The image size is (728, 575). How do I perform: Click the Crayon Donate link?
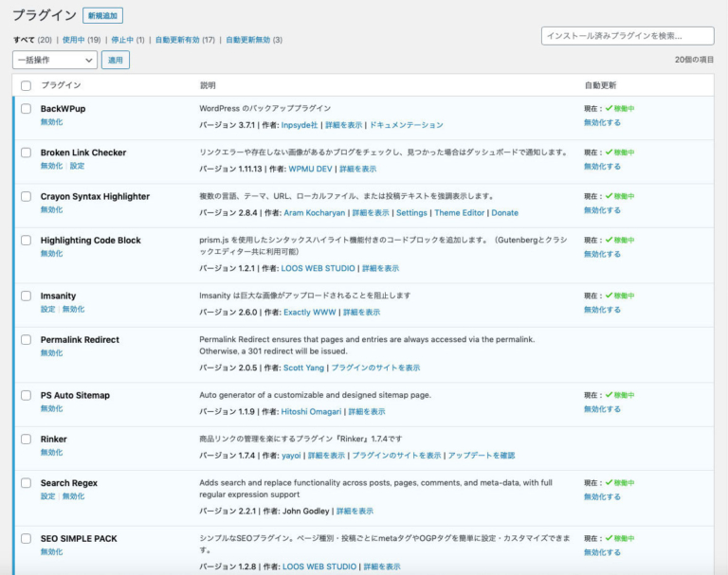click(x=504, y=213)
